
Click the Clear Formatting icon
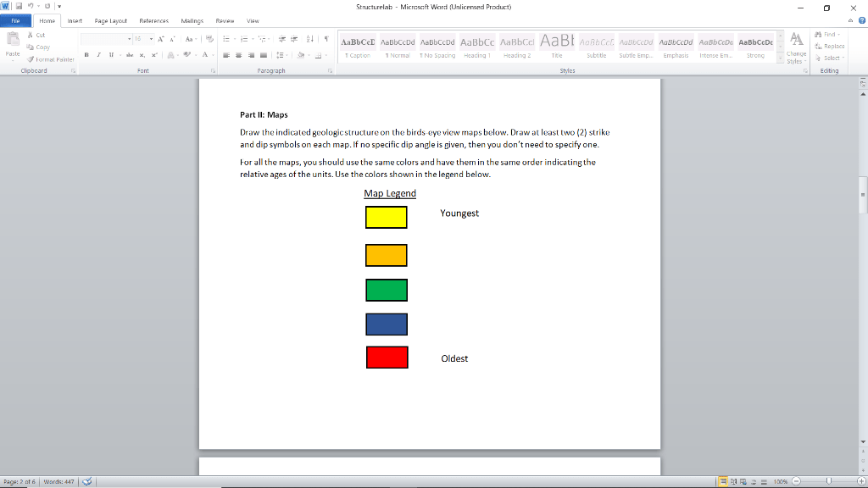(209, 39)
